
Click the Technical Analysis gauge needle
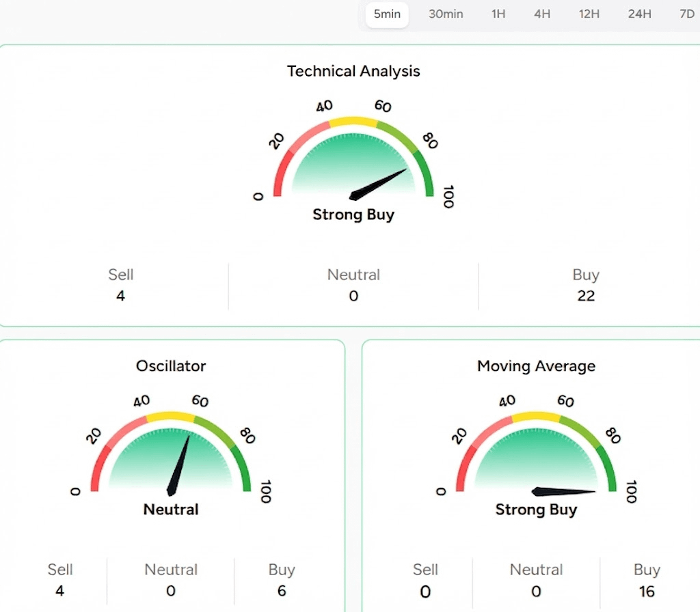point(377,184)
